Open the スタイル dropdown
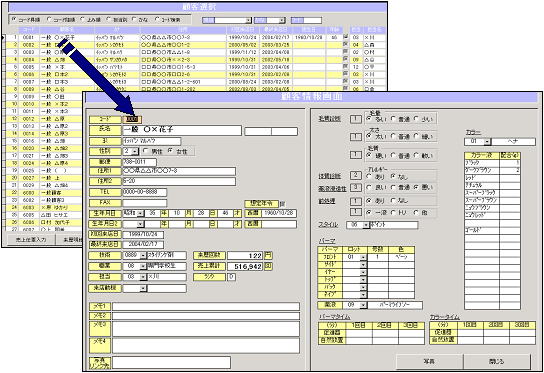544x373 pixels. pos(366,225)
